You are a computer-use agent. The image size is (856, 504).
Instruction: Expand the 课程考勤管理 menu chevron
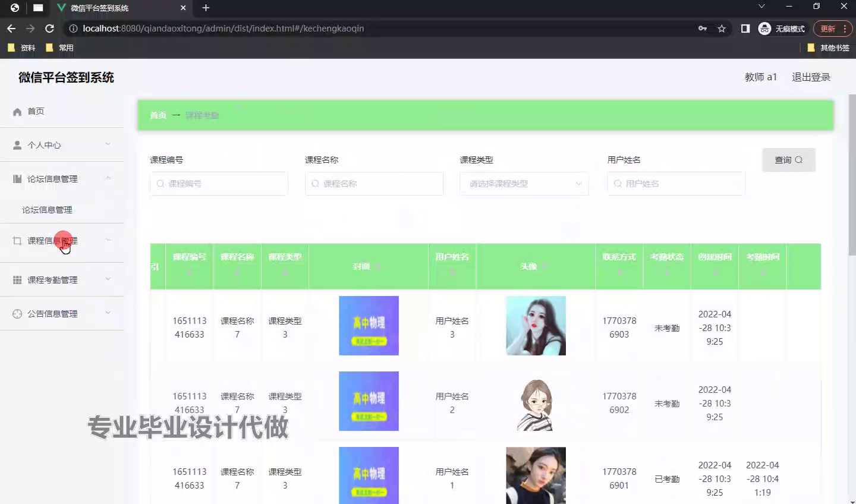[108, 279]
